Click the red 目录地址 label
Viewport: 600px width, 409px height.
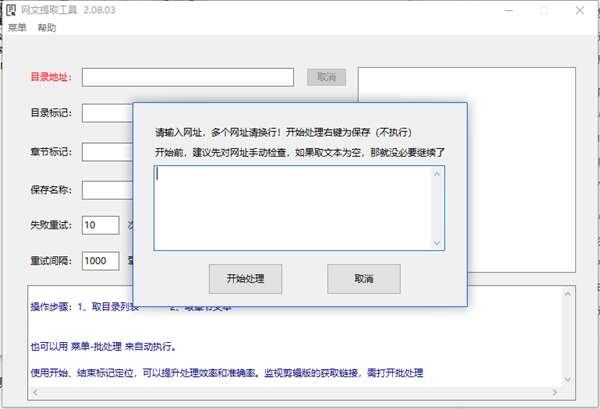pyautogui.click(x=51, y=77)
